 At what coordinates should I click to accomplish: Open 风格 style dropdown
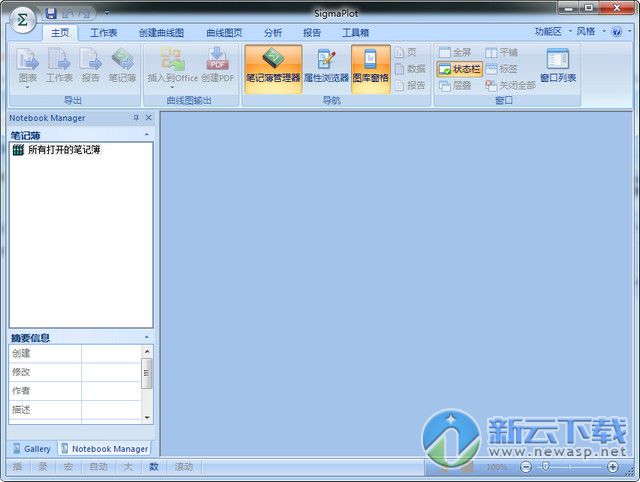[591, 31]
